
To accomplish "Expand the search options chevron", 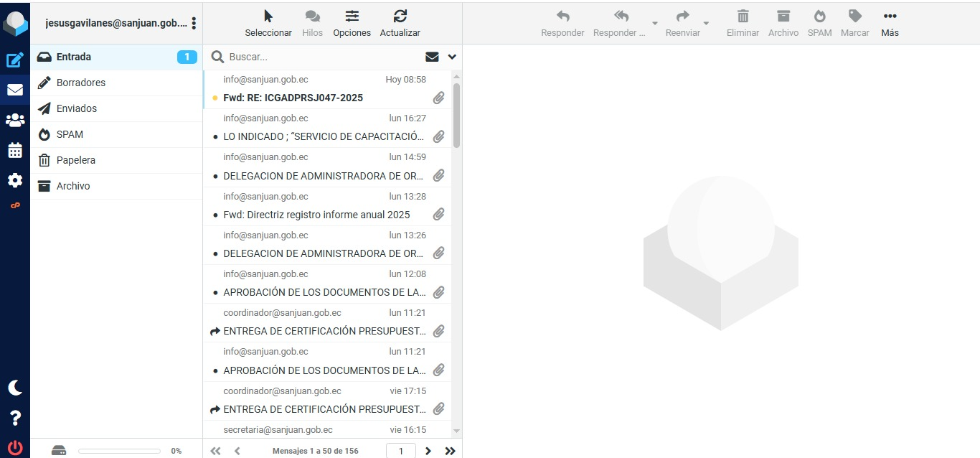I will pos(452,57).
